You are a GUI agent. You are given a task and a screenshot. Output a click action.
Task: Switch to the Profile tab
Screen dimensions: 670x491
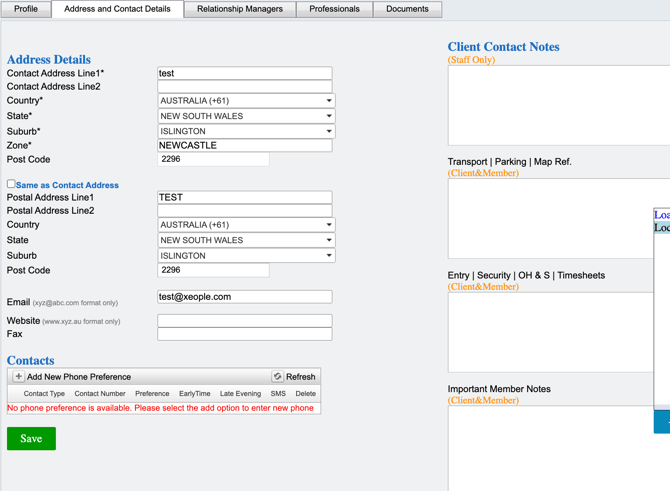[26, 9]
